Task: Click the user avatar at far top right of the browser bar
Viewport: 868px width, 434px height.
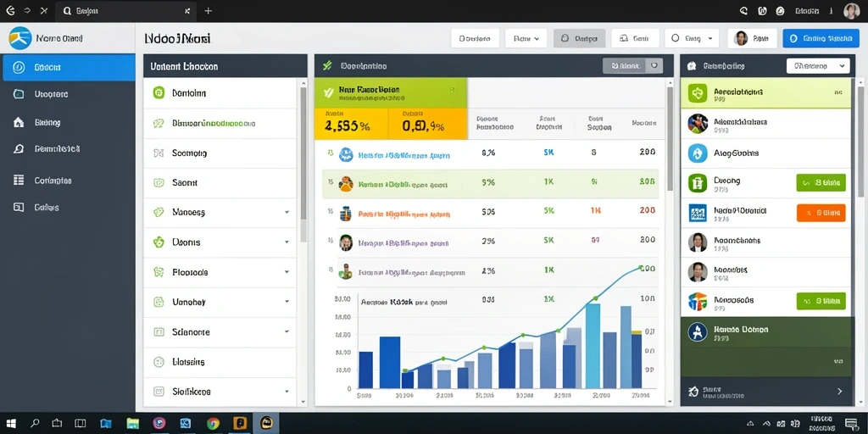Action: (851, 10)
